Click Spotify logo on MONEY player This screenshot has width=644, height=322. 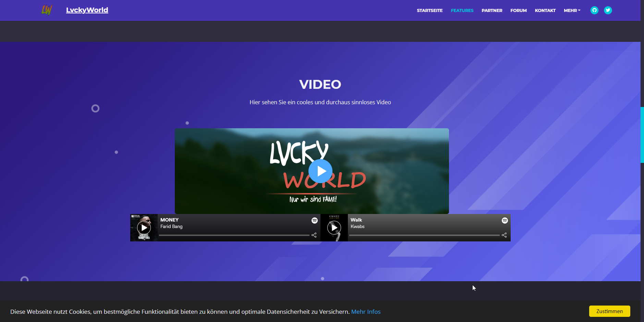pos(314,220)
